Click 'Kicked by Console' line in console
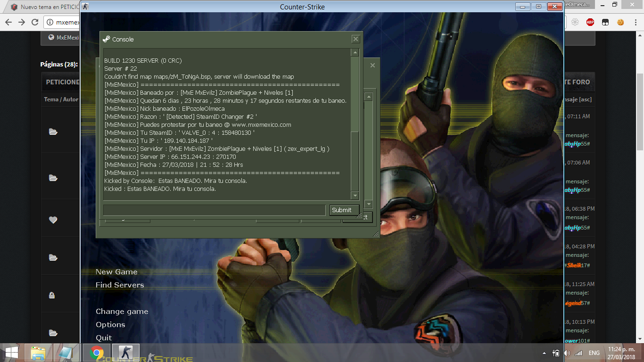This screenshot has height=362, width=644. [175, 181]
